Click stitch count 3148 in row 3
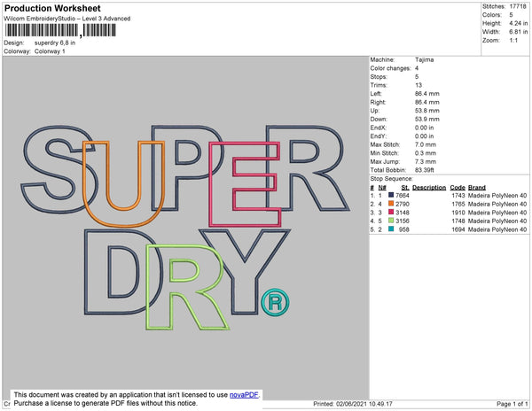The width and height of the screenshot is (532, 411). click(x=403, y=213)
